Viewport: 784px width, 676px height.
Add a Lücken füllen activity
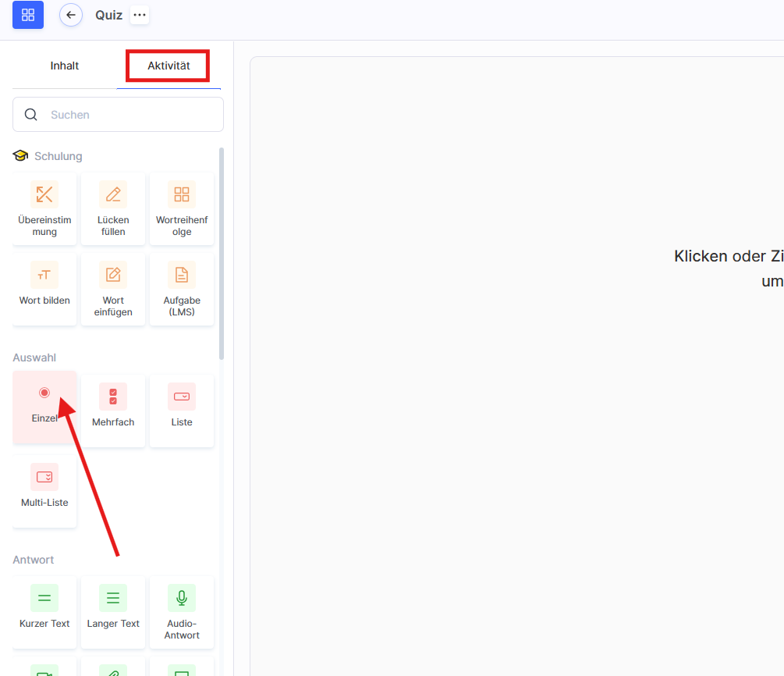pyautogui.click(x=113, y=209)
